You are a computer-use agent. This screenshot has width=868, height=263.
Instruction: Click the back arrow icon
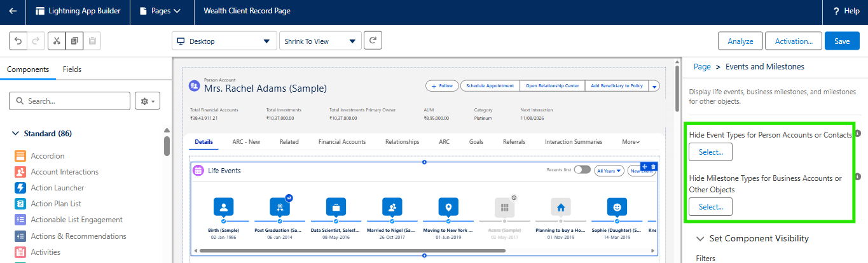click(13, 11)
